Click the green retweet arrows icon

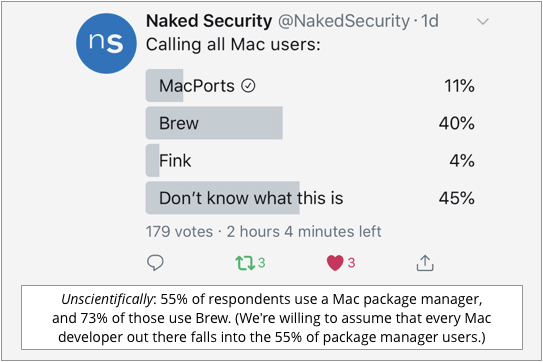point(246,263)
